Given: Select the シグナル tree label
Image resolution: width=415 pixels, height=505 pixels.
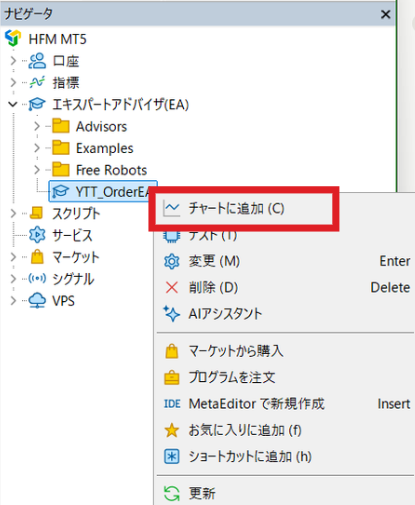Looking at the screenshot, I should coord(73,279).
